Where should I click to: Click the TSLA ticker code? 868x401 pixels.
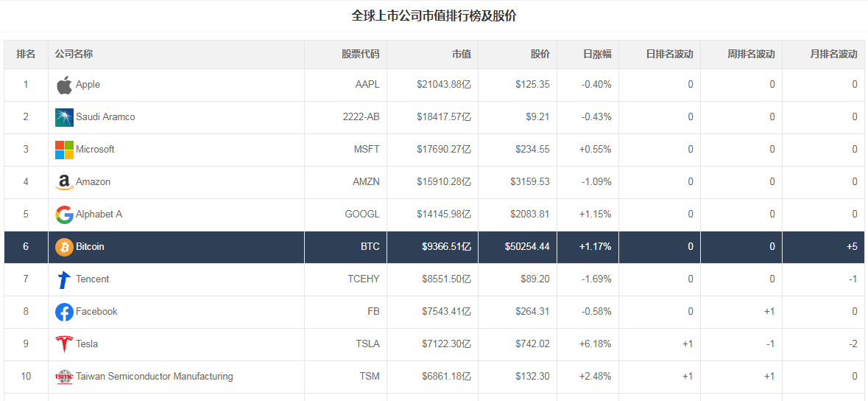[368, 344]
